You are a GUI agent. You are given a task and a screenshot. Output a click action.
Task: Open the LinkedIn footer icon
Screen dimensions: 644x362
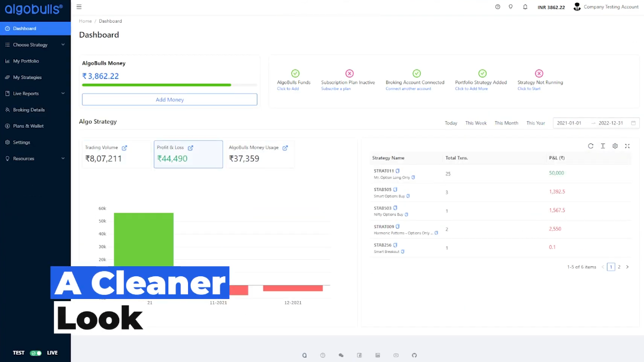(x=378, y=355)
